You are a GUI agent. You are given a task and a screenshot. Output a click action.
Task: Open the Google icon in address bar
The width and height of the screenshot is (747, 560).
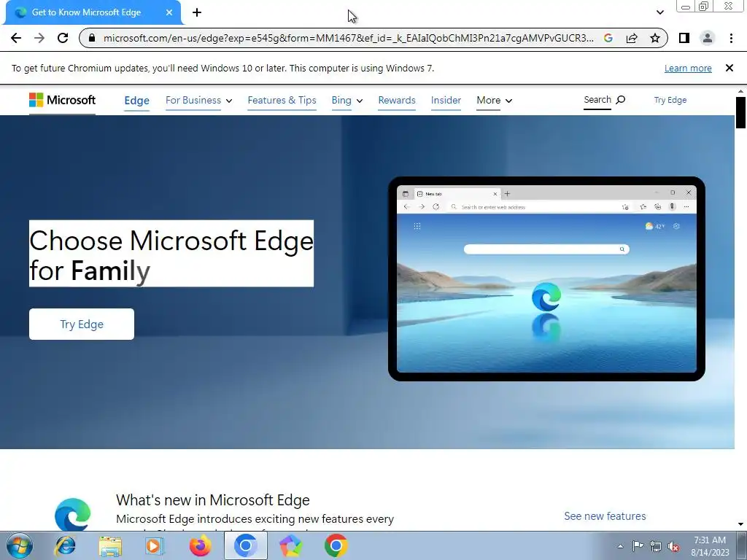(x=608, y=38)
